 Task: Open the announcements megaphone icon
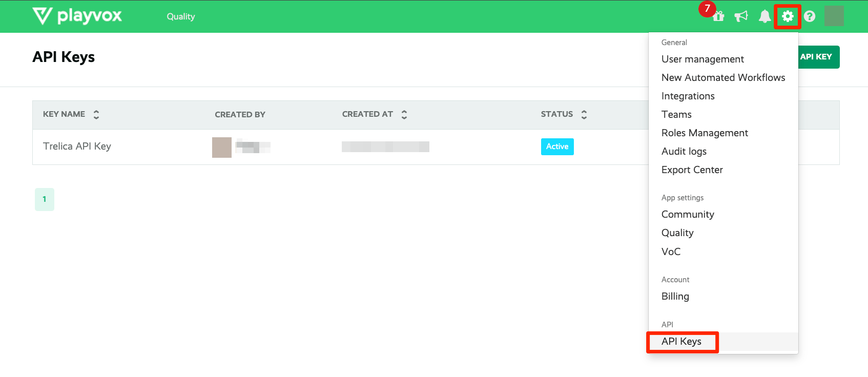coord(741,16)
